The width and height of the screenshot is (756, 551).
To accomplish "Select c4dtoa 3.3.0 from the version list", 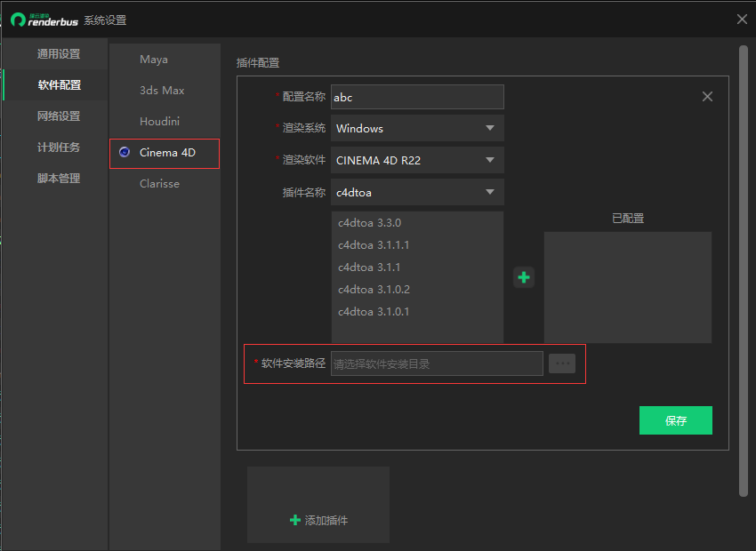I will coord(368,222).
